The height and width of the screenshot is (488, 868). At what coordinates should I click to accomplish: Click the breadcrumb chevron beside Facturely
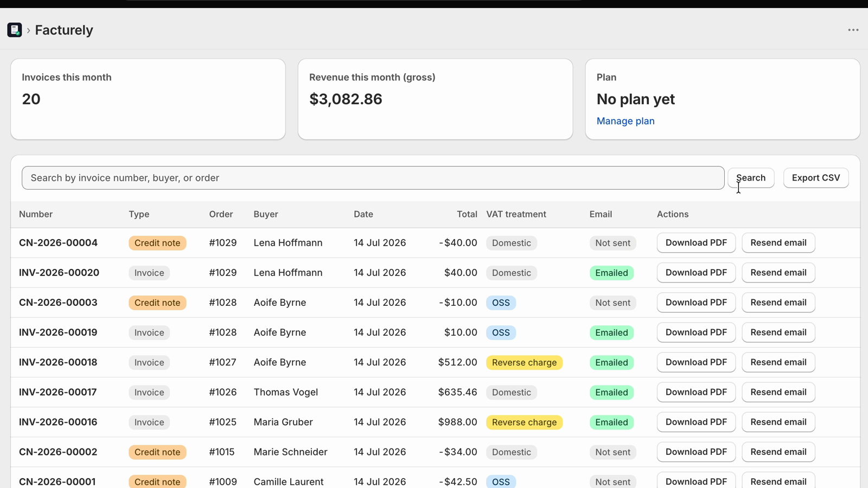(28, 30)
